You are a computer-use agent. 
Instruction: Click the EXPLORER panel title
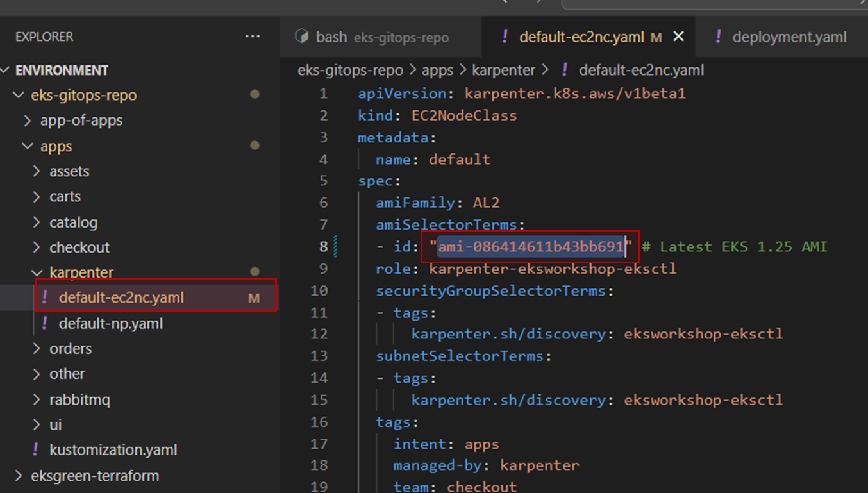44,37
